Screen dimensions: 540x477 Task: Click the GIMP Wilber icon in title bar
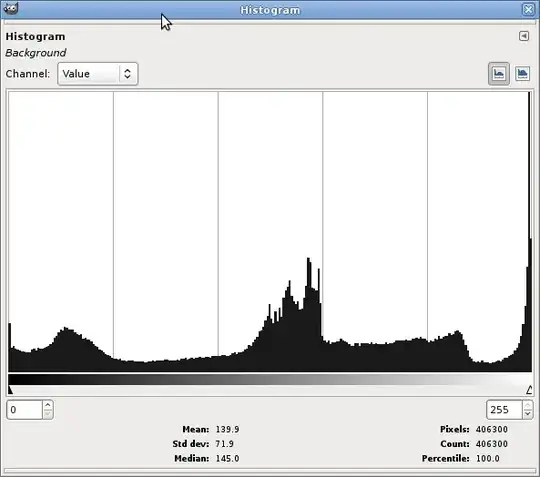[11, 9]
